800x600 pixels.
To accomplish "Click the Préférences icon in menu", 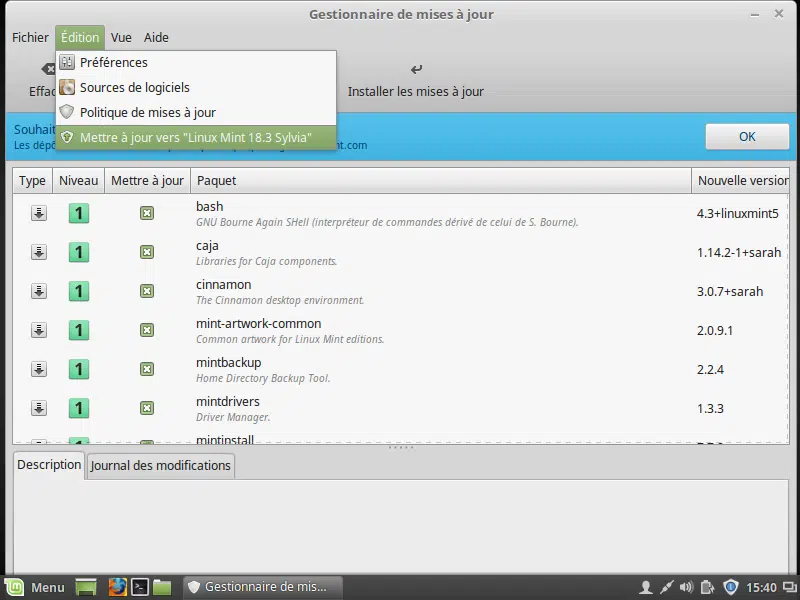I will point(67,62).
